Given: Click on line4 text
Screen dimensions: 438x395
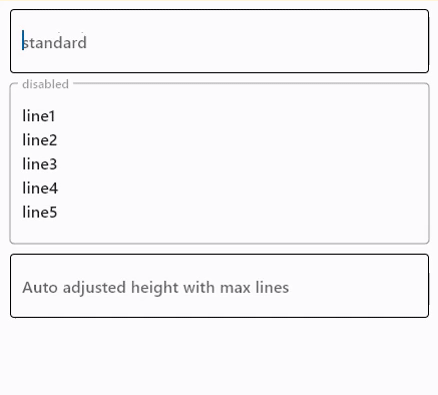Looking at the screenshot, I should tap(40, 188).
